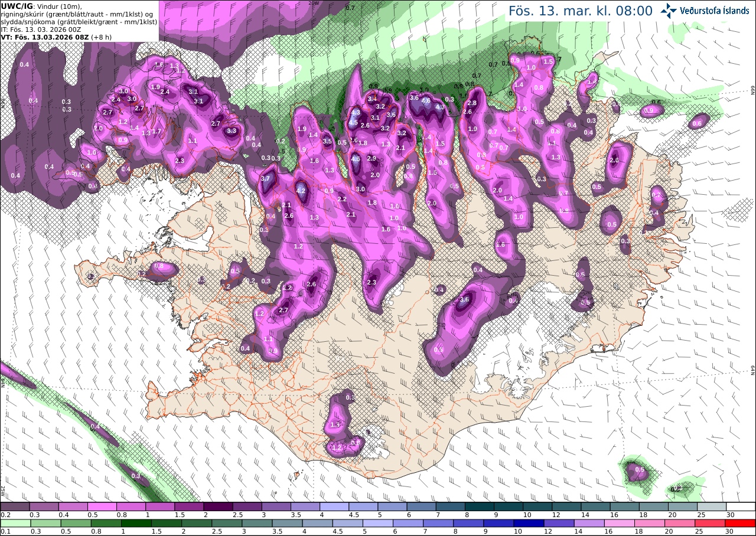Click the 4.6 precipitation value on the map

(426, 101)
